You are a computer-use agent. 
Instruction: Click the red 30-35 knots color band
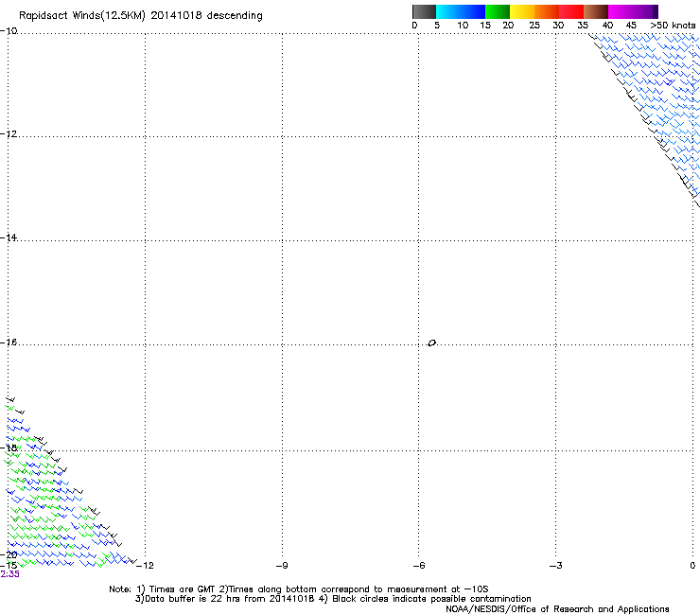571,11
